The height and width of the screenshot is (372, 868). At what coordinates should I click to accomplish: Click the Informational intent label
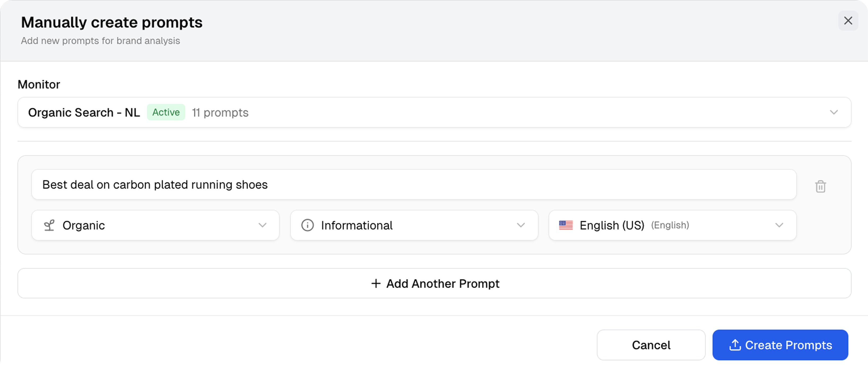click(357, 225)
